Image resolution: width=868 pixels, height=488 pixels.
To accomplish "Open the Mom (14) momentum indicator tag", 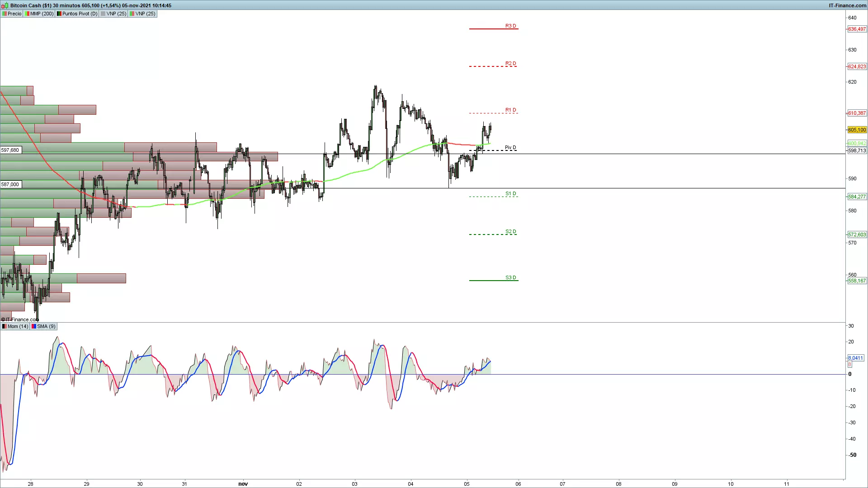I will [15, 326].
